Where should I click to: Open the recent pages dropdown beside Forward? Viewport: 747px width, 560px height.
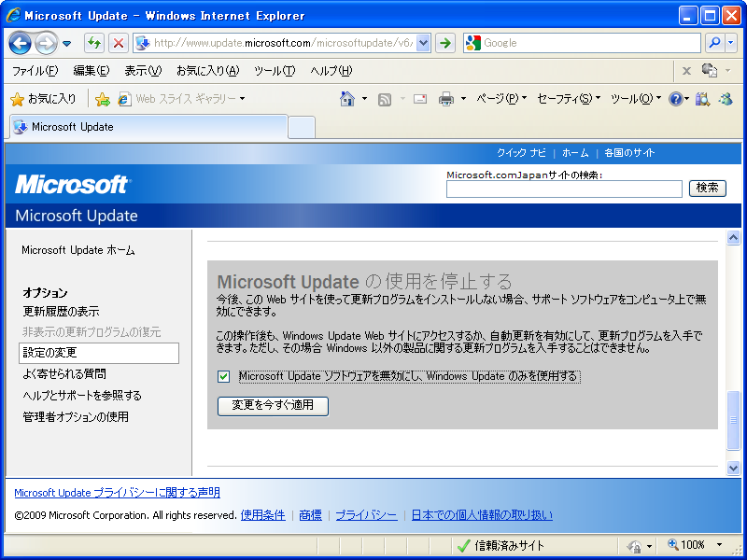(66, 44)
